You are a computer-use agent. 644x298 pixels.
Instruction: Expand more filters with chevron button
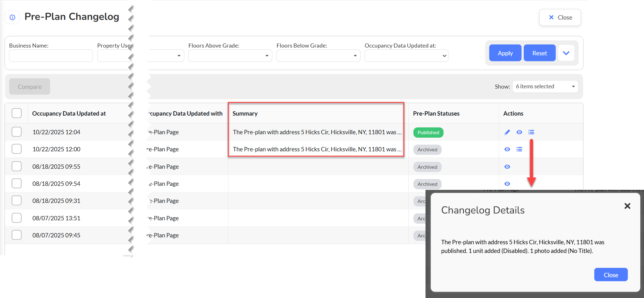pyautogui.click(x=566, y=53)
